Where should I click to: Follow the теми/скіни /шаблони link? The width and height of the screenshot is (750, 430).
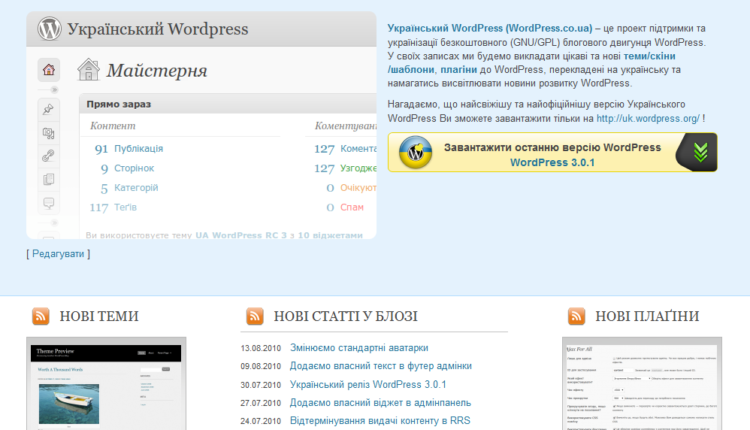tap(649, 56)
